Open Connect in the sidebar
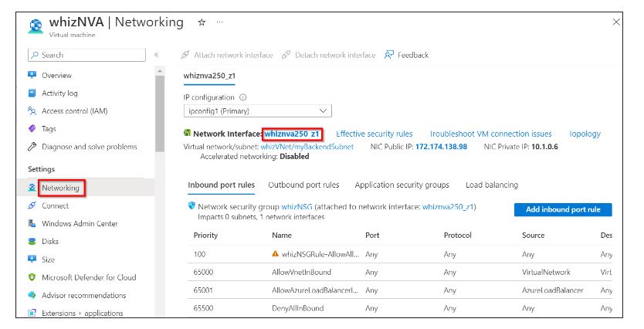Screen dimensions: 644x329 (55, 205)
